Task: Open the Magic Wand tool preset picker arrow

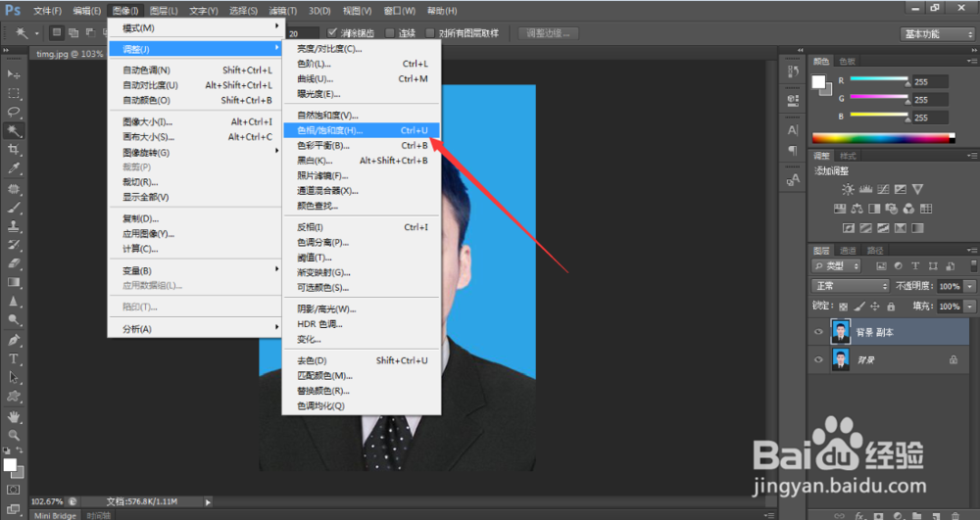Action: (37, 33)
